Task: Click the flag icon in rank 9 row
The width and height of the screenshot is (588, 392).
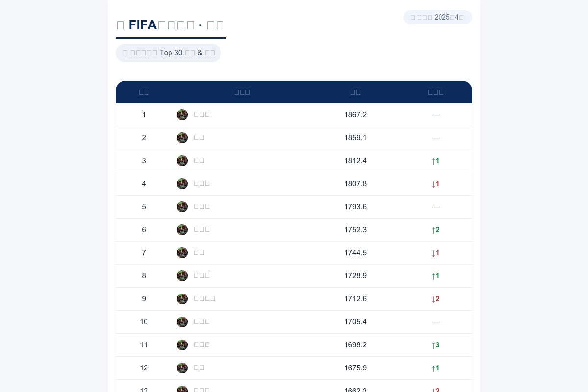Action: pos(182,299)
